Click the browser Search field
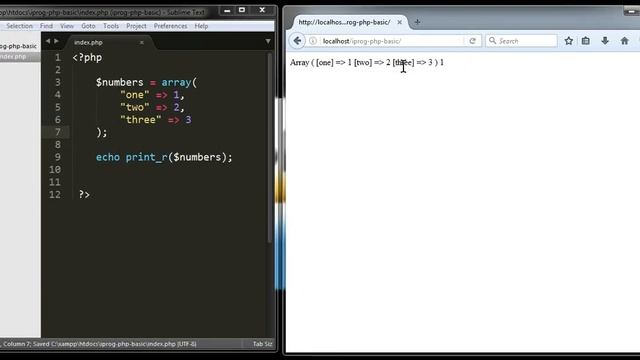 [x=521, y=41]
